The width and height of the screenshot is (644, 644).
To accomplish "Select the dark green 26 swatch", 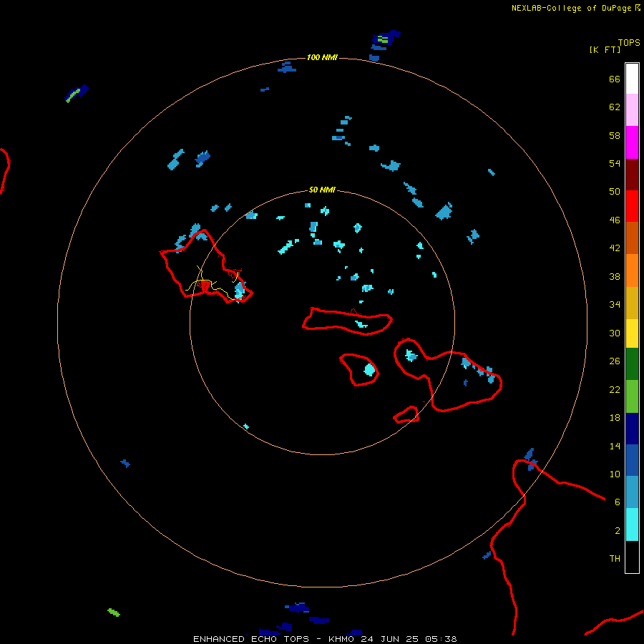I will pos(632,364).
